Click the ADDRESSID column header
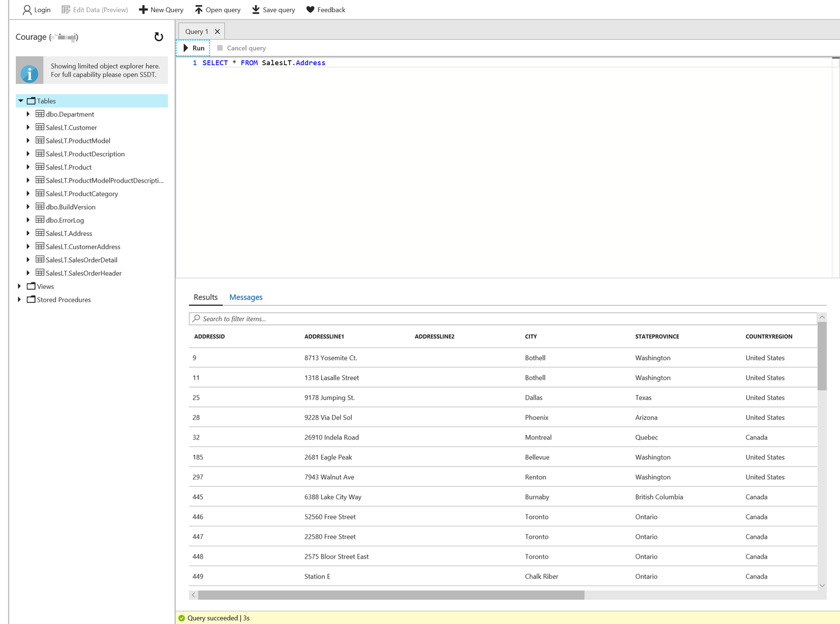This screenshot has width=840, height=624. [x=209, y=337]
